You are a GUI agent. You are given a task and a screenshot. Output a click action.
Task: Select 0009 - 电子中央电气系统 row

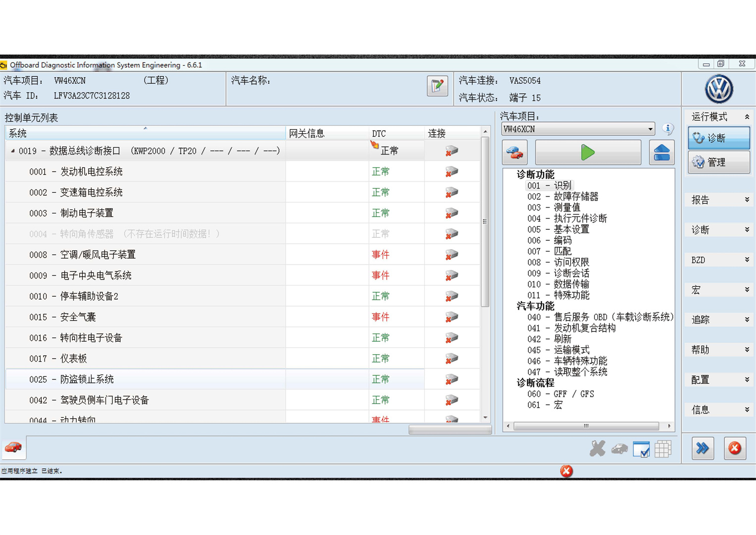[243, 276]
